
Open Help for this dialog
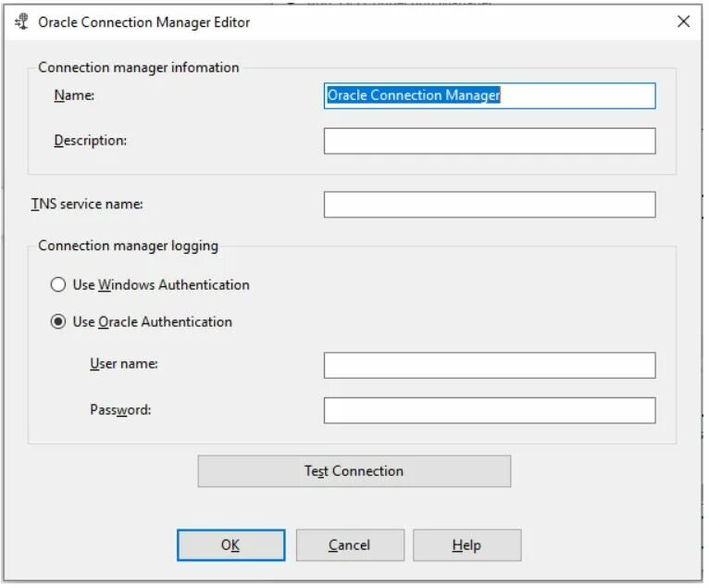click(x=467, y=545)
